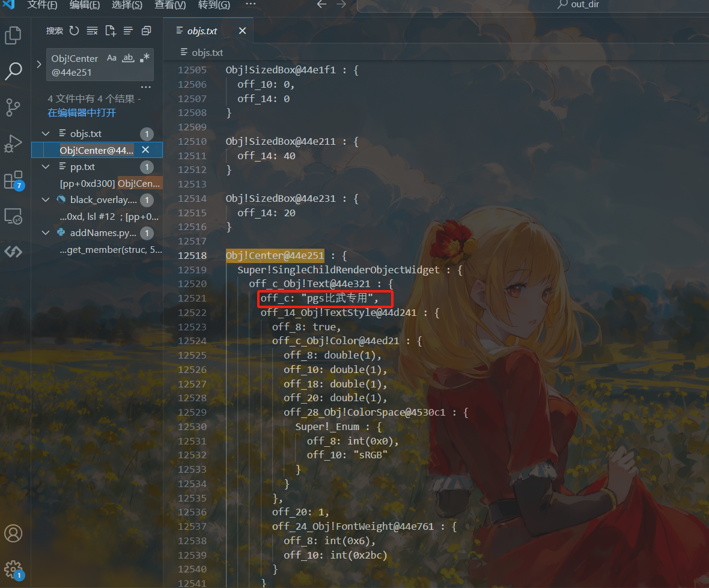709x588 pixels.
Task: Show more menus via ellipsis
Action: pyautogui.click(x=251, y=4)
